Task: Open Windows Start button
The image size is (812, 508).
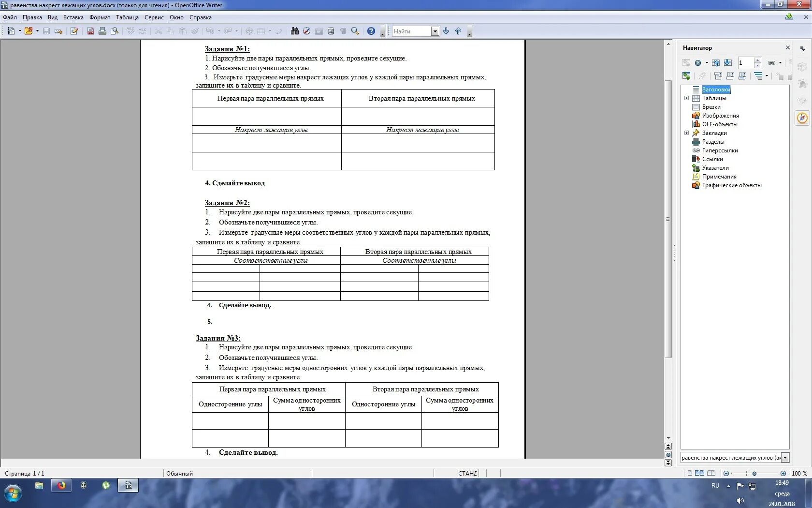Action: pyautogui.click(x=13, y=494)
